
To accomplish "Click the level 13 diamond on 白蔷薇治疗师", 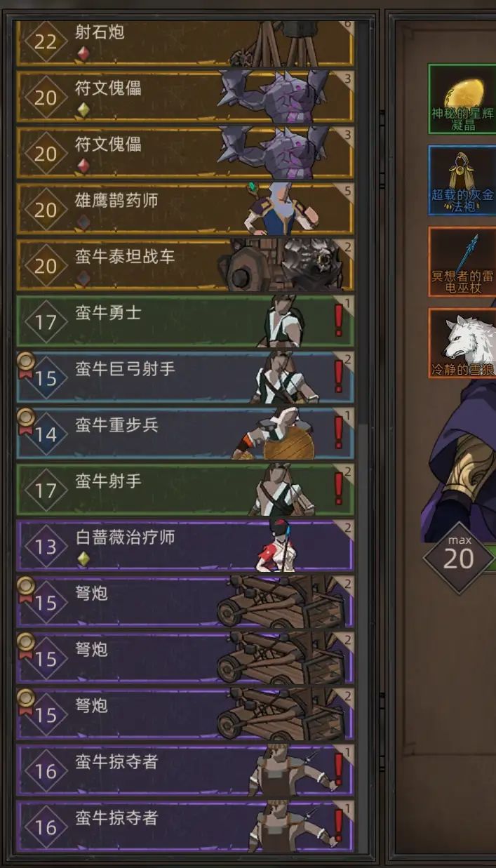I will coord(46,546).
